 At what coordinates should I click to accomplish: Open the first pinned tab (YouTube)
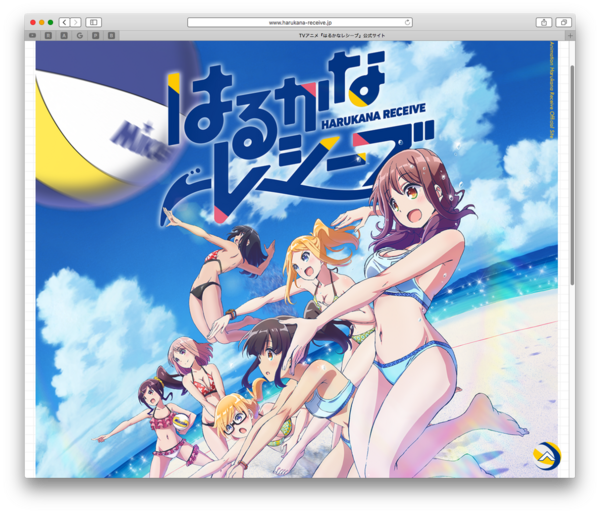[33, 35]
